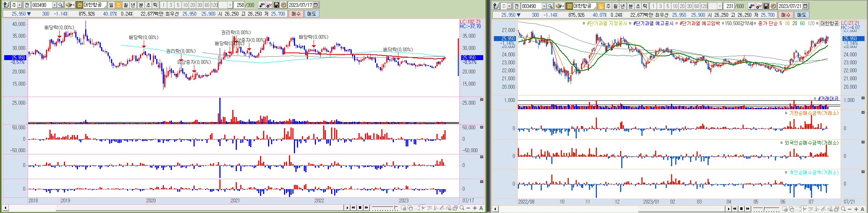Image resolution: width=868 pixels, height=213 pixels.
Task: Collapse the volume panel in left chart
Action: [x=482, y=100]
